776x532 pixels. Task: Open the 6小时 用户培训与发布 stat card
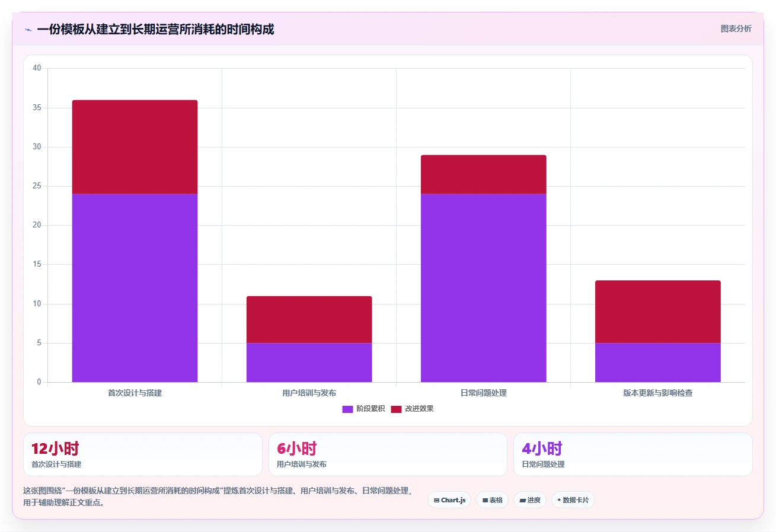[388, 454]
